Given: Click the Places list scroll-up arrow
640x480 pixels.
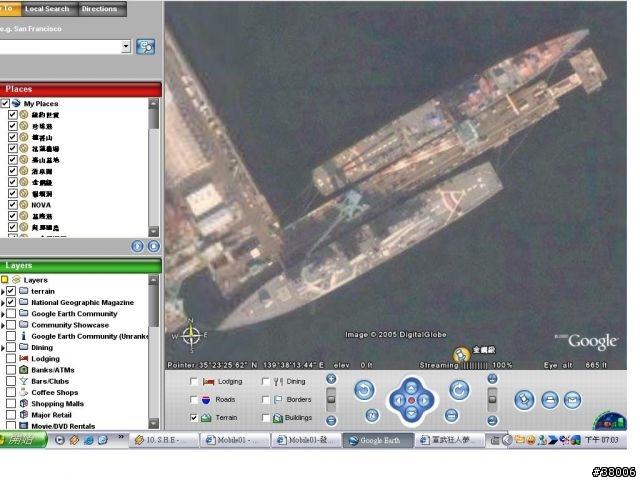Looking at the screenshot, I should click(x=153, y=103).
